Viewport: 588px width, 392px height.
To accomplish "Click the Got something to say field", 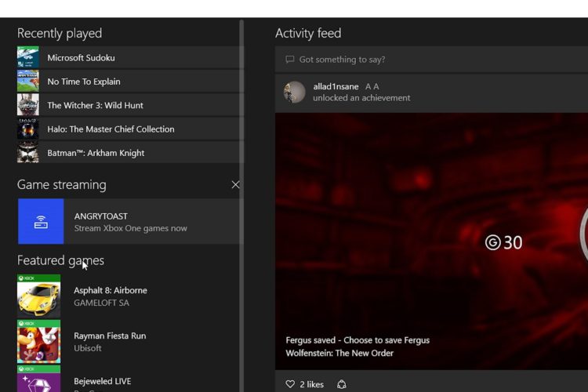I will click(431, 60).
